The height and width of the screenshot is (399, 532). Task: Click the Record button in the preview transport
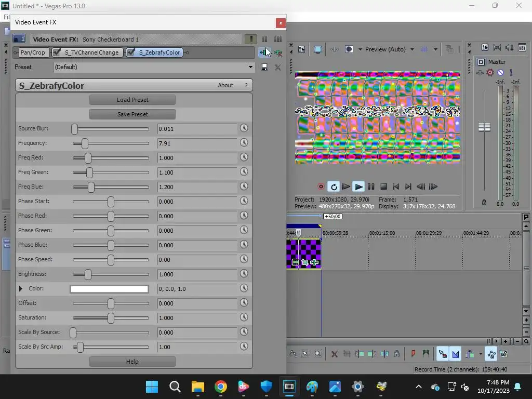[x=321, y=187]
